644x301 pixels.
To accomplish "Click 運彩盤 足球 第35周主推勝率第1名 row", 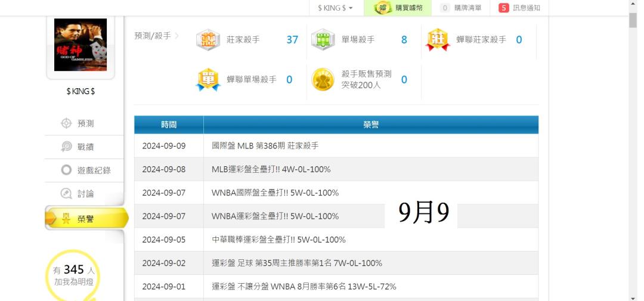I will coord(336,263).
